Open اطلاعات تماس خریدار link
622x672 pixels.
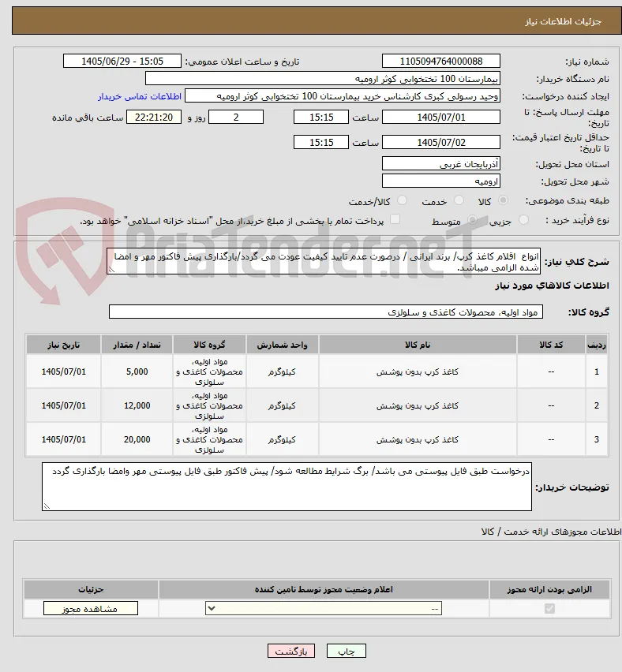point(140,96)
